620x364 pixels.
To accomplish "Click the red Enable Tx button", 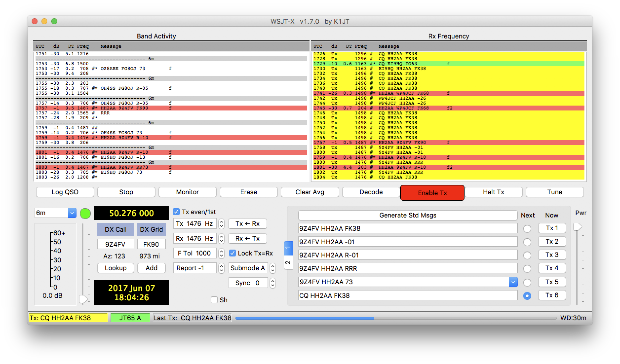I will [432, 193].
